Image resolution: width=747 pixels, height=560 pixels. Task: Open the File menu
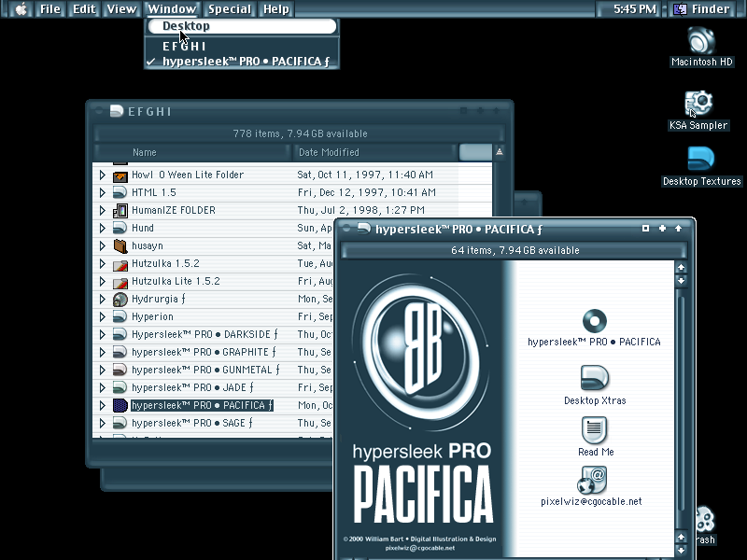click(x=50, y=9)
